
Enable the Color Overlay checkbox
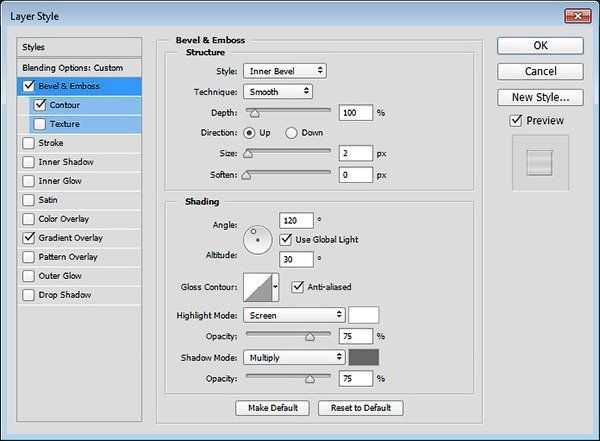[x=28, y=219]
